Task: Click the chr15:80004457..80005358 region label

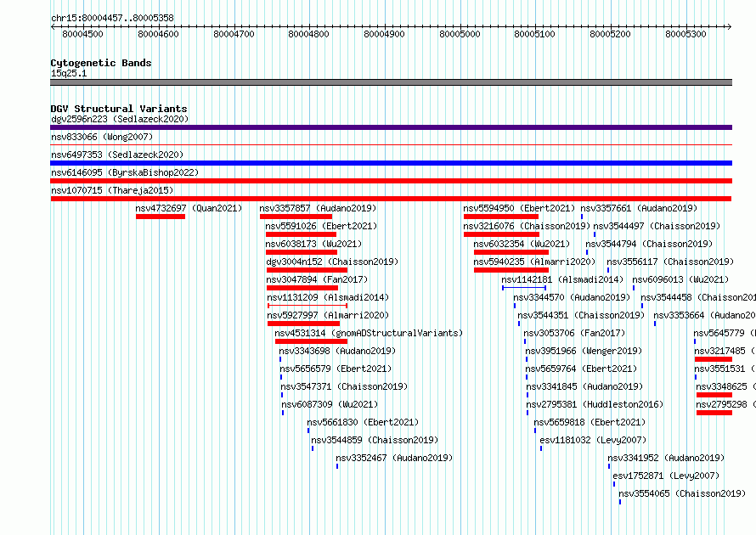Action: tap(112, 18)
